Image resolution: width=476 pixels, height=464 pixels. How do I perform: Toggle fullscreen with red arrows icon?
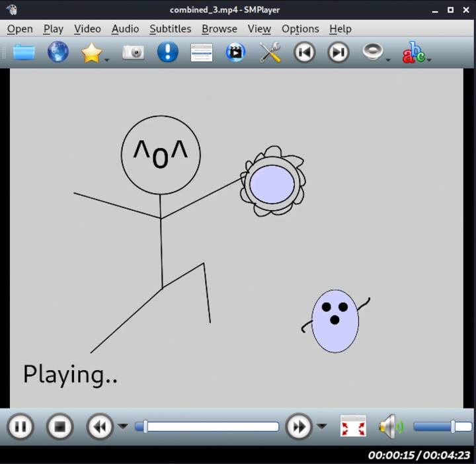point(353,426)
